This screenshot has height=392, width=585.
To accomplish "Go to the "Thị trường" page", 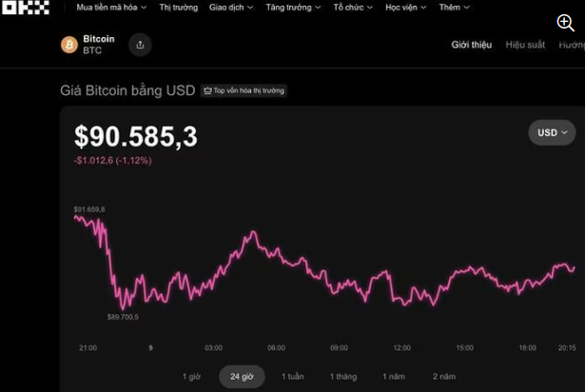I will click(178, 8).
